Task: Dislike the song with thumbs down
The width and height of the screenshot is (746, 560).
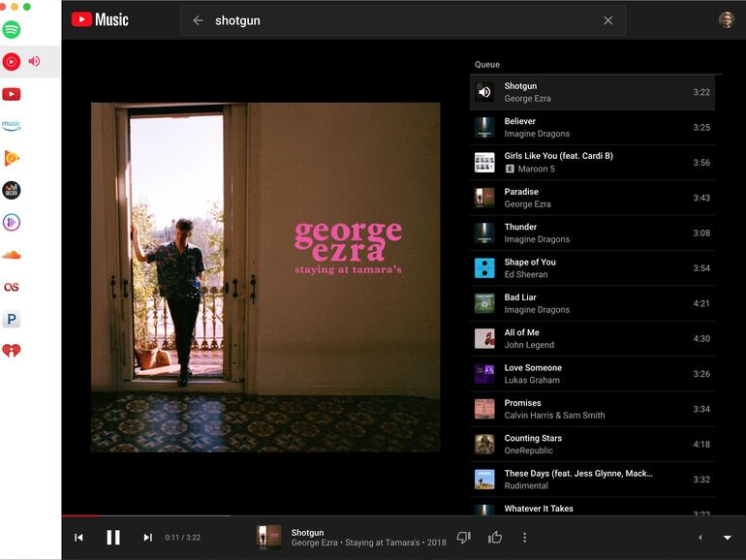Action: tap(463, 538)
